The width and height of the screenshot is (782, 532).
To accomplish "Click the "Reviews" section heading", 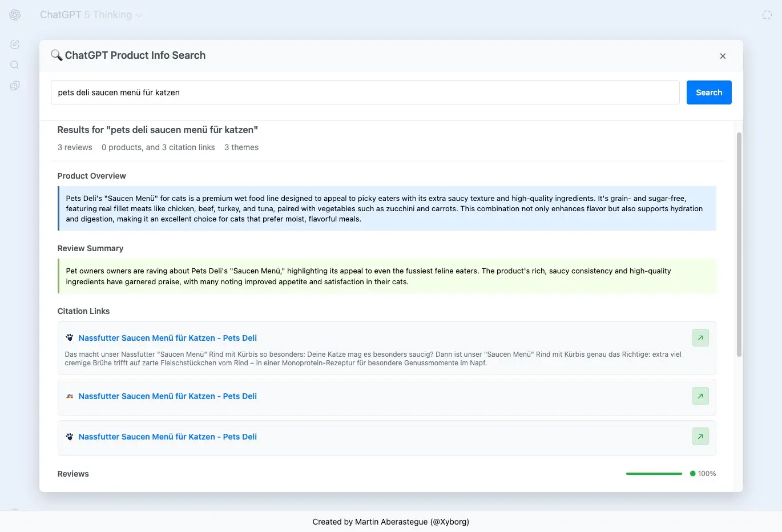I will 73,474.
